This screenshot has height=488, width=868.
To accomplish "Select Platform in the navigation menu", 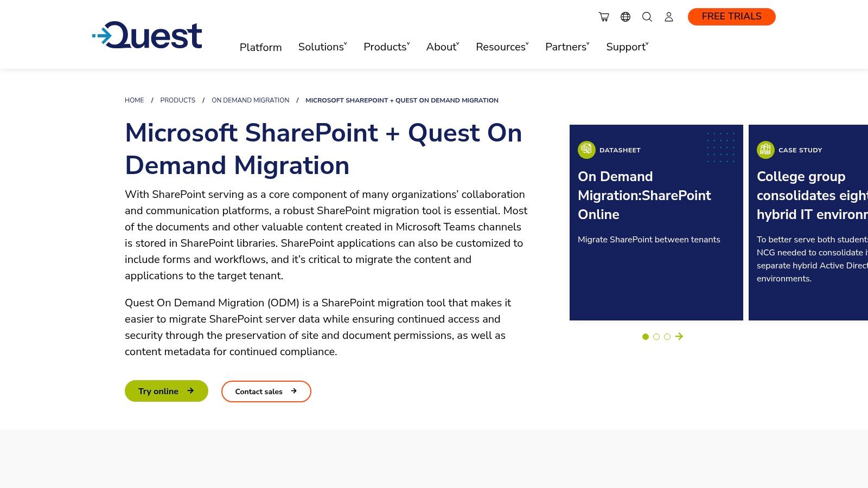I will click(x=260, y=47).
